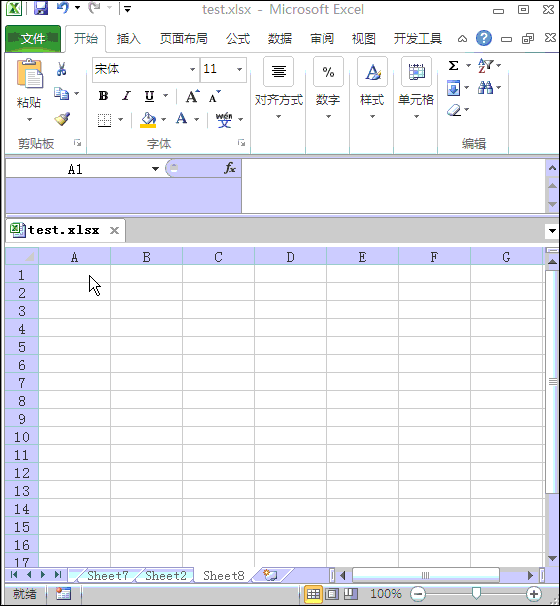Select the Sheet7 worksheet tab
This screenshot has width=560, height=606.
coord(107,575)
